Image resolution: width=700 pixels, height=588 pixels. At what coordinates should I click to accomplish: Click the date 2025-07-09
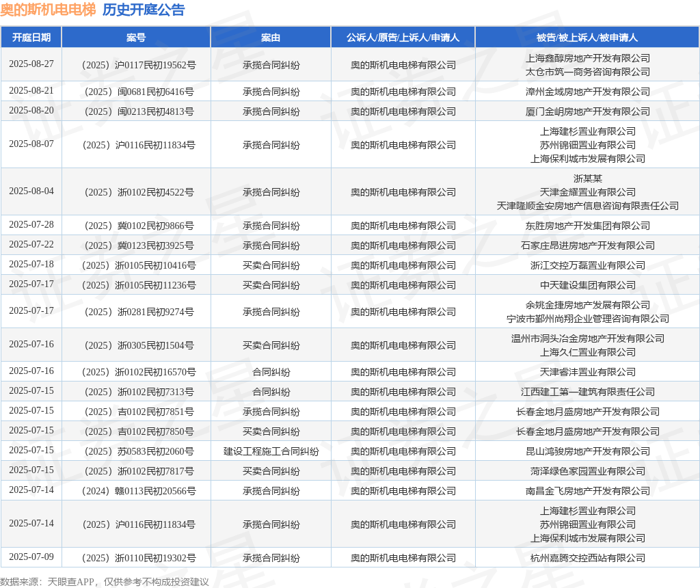[x=31, y=557]
